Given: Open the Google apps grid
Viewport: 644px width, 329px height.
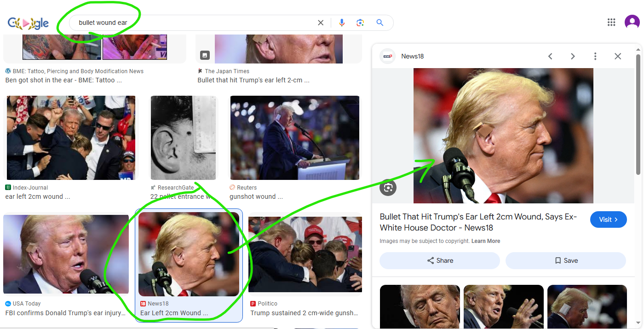Looking at the screenshot, I should [611, 22].
